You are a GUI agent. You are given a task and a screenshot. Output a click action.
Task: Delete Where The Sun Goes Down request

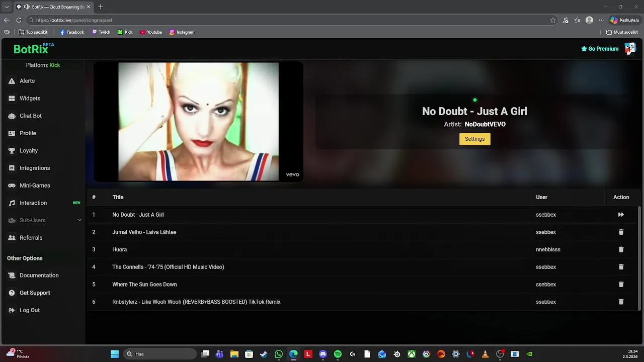click(x=621, y=285)
